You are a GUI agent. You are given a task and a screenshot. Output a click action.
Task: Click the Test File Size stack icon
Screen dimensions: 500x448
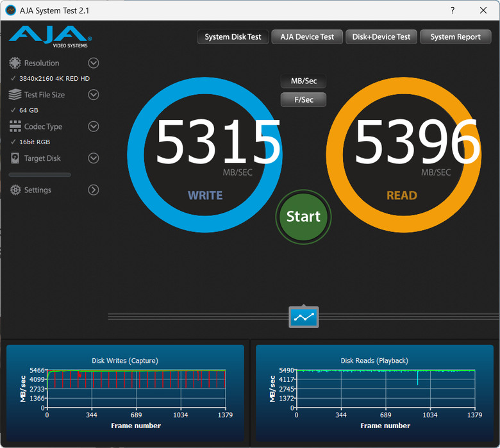[x=15, y=95]
